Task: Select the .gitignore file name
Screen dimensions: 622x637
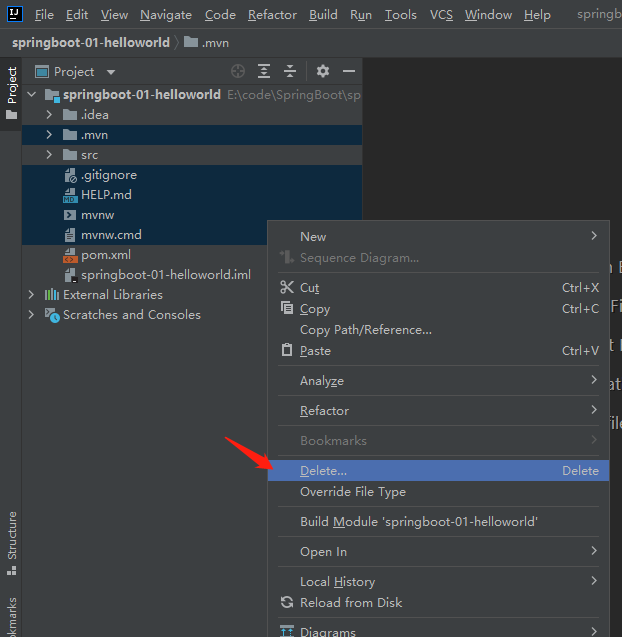Action: (109, 175)
